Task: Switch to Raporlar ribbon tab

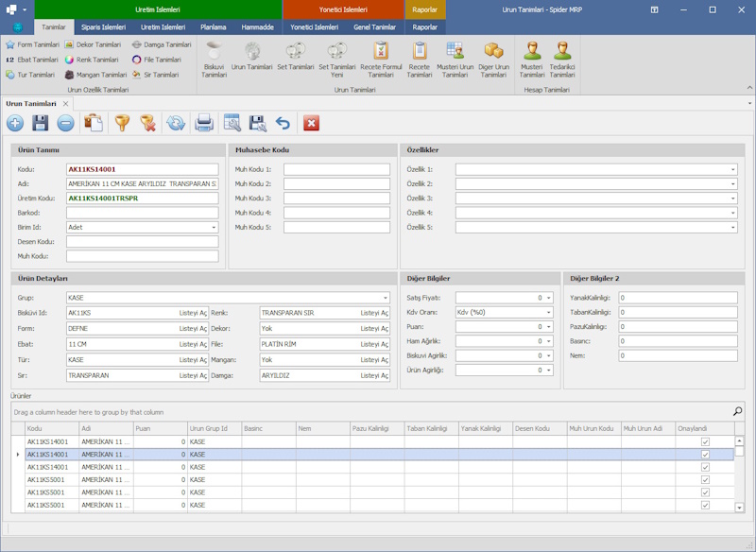Action: 424,27
